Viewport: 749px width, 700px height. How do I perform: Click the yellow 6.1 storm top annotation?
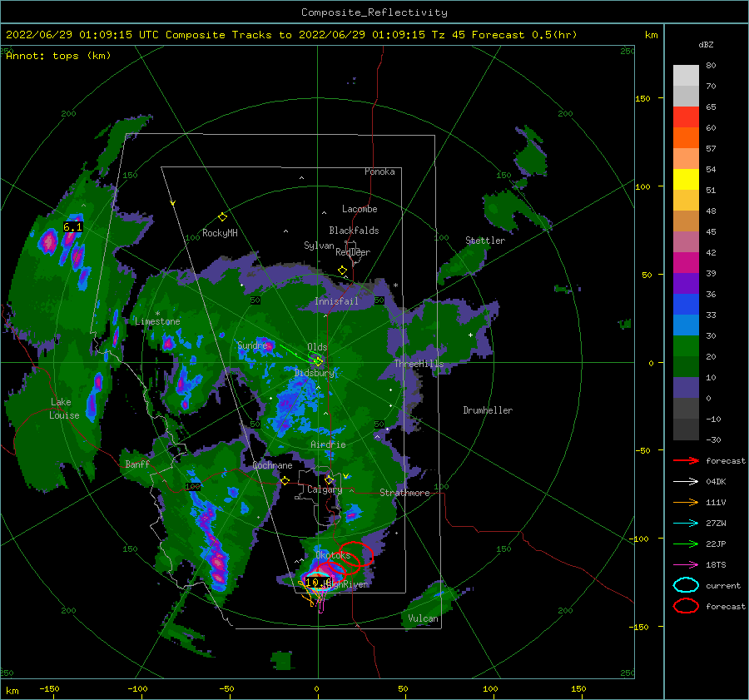(72, 227)
